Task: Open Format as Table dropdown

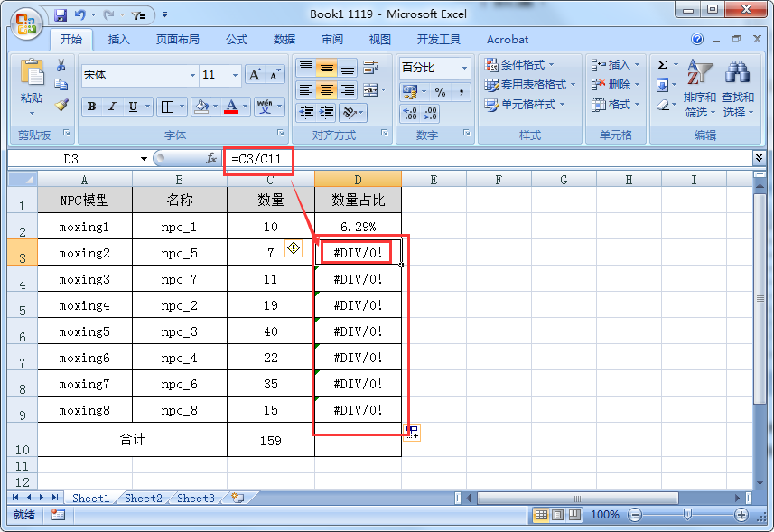Action: click(530, 85)
